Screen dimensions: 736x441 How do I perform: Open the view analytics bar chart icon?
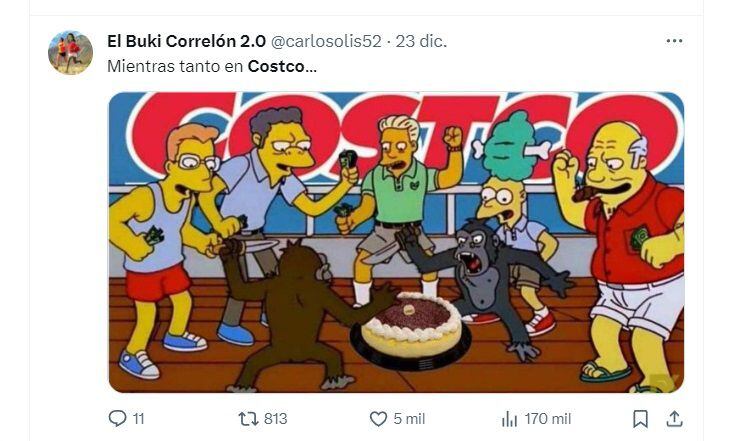pos(509,418)
